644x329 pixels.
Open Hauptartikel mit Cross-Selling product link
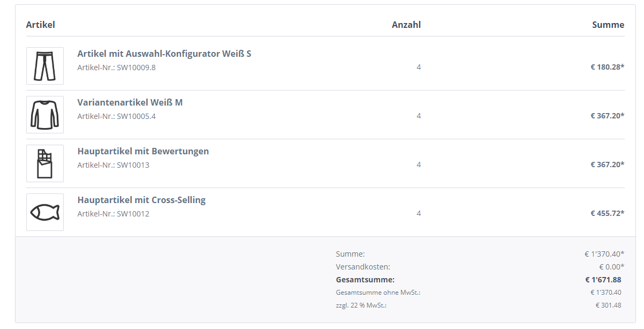pyautogui.click(x=141, y=200)
